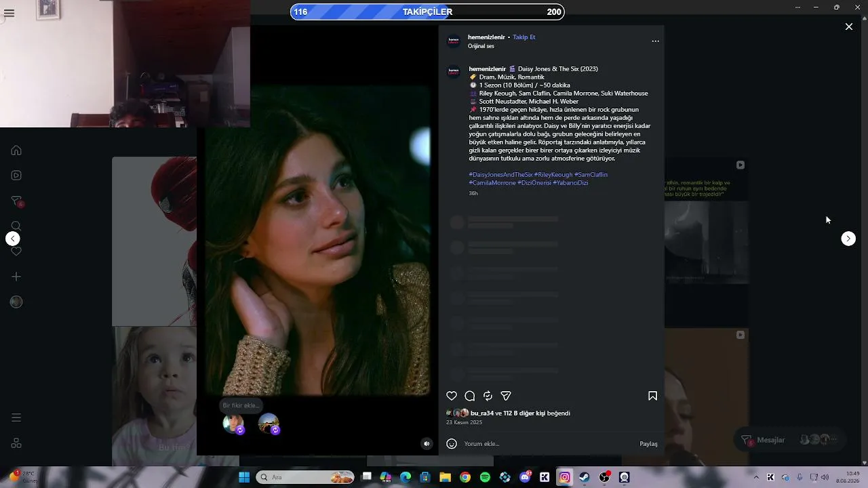Image resolution: width=868 pixels, height=488 pixels.
Task: Share the post with the paper plane icon
Action: (x=506, y=396)
